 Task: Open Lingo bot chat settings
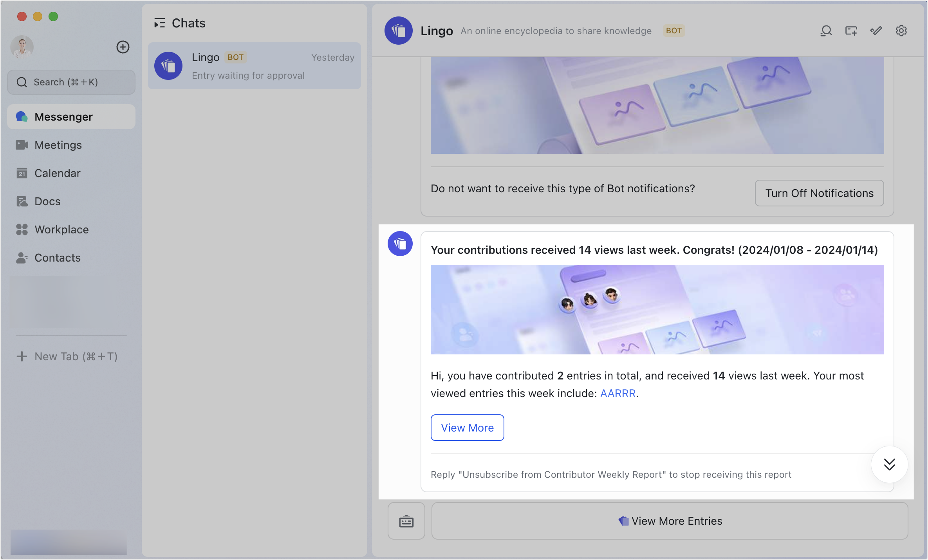pyautogui.click(x=901, y=31)
